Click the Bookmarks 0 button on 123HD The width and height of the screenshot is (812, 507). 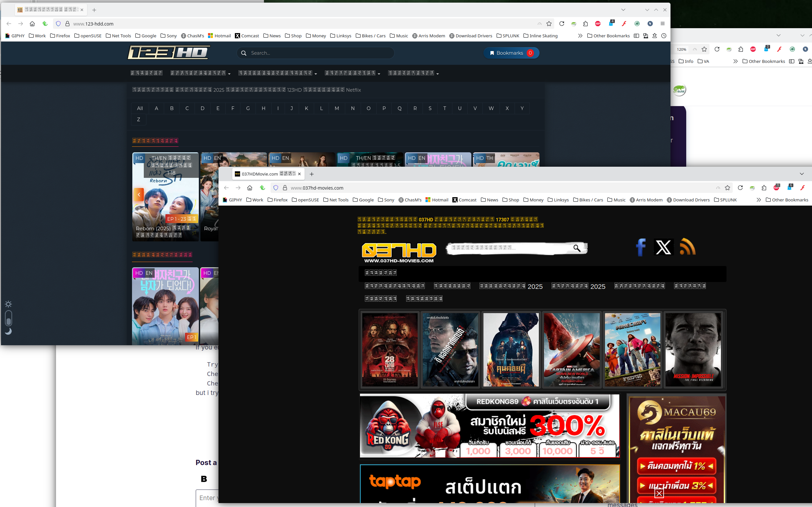pyautogui.click(x=511, y=53)
